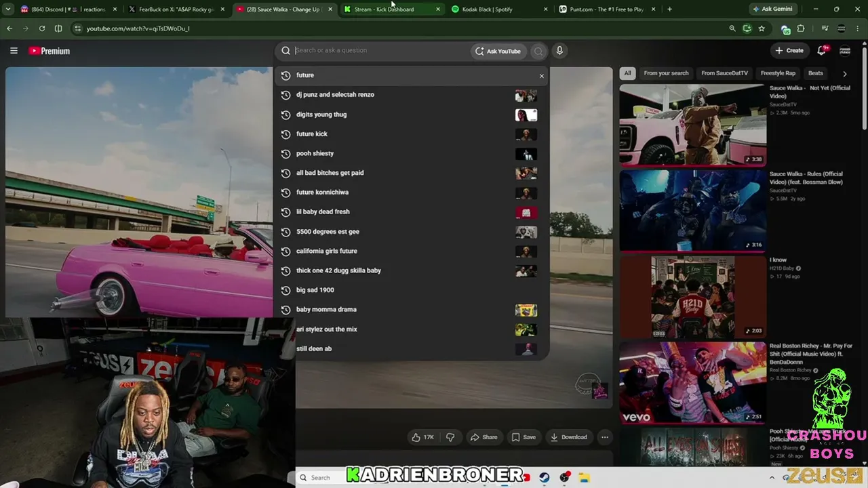The width and height of the screenshot is (868, 488).
Task: Click the YouTube search input field
Action: click(380, 50)
